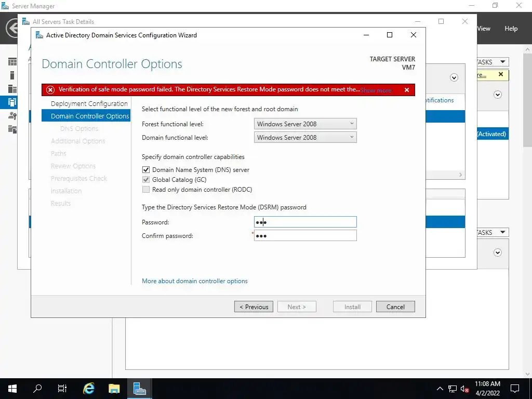Open All Servers sidebar icon
Screen dimensions: 532x399
(12, 89)
